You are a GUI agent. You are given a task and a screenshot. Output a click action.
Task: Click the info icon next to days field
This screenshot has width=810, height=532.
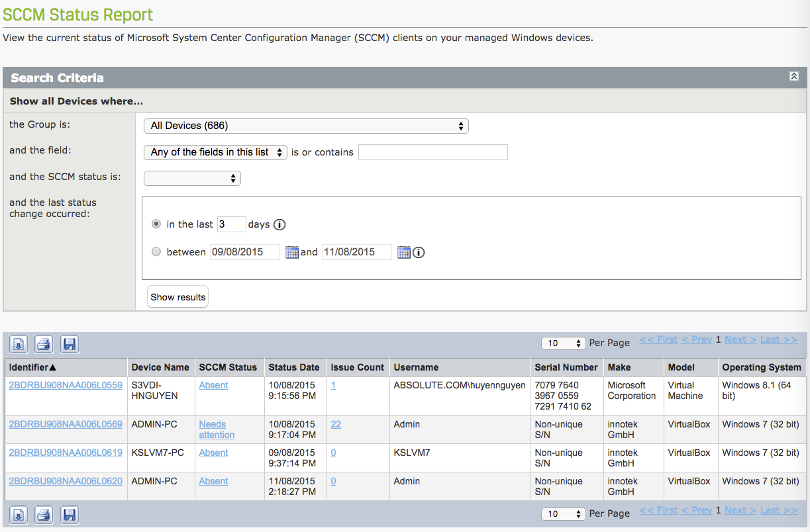[279, 224]
